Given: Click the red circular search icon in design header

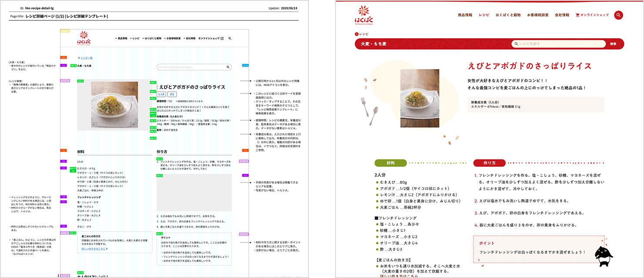Looking at the screenshot, I should click(x=618, y=15).
